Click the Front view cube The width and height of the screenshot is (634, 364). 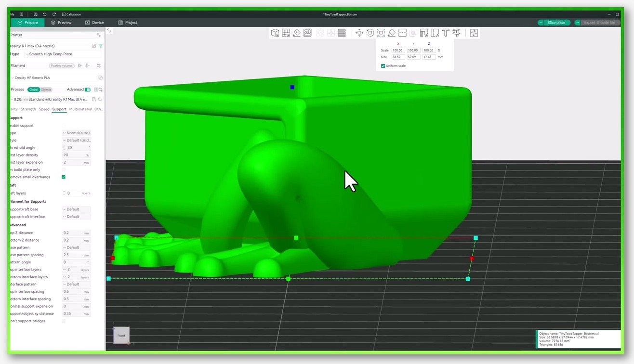(x=121, y=335)
